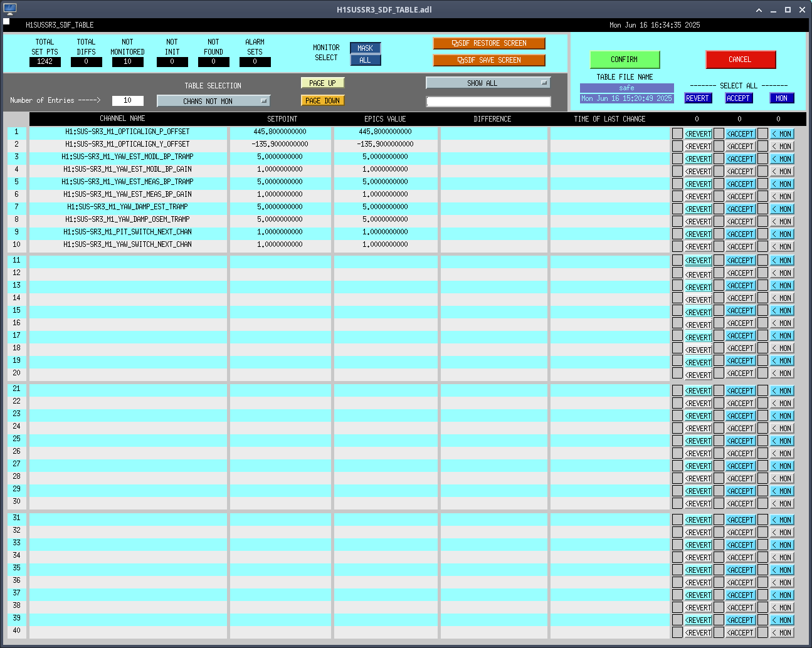Click the ACCEPT button for row 2

tap(741, 147)
